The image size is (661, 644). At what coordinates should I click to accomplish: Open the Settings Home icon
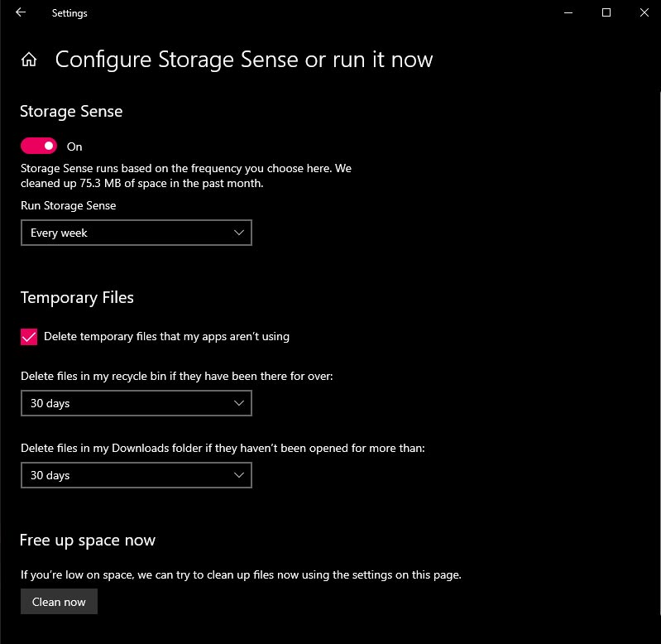click(x=29, y=60)
